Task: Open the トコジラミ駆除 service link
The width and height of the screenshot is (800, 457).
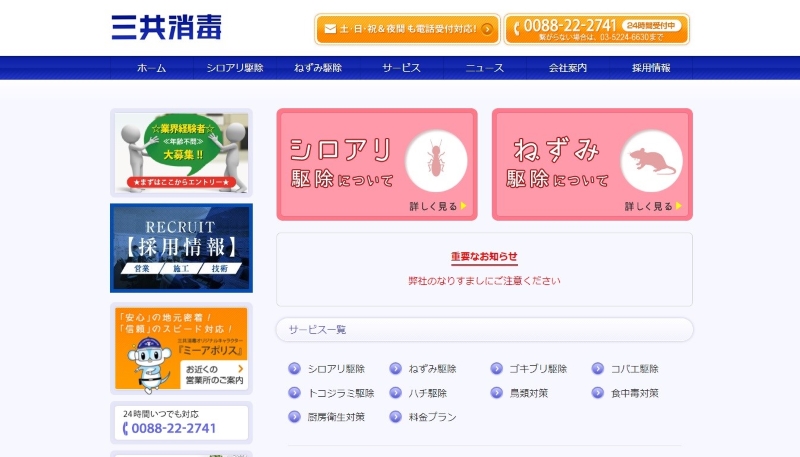Action: pyautogui.click(x=341, y=393)
